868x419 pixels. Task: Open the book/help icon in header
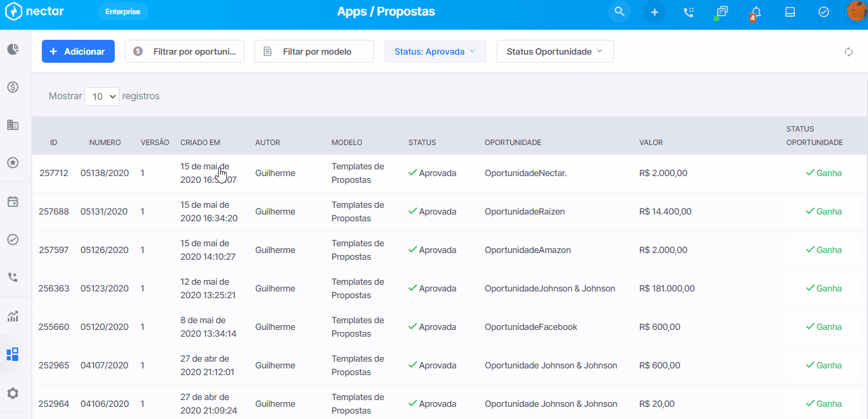point(790,12)
